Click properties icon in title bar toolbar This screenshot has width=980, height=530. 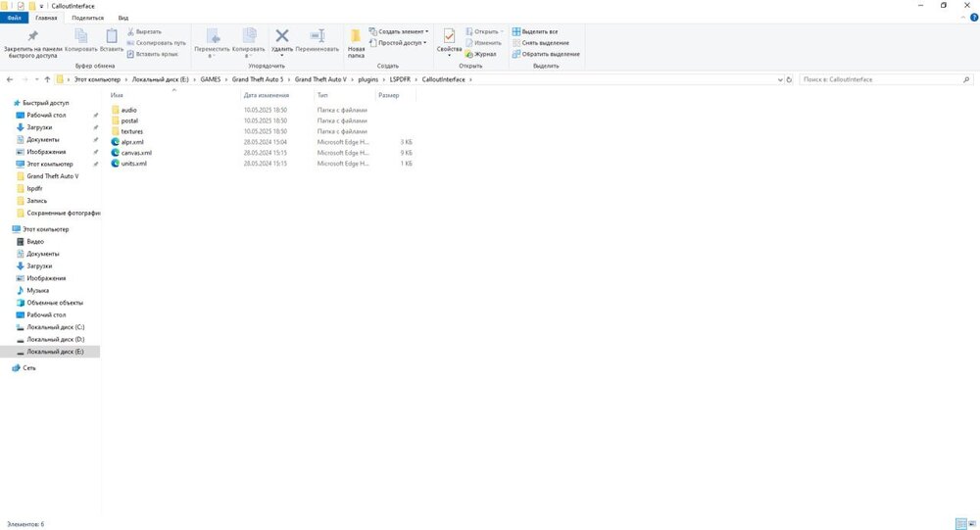click(21, 6)
